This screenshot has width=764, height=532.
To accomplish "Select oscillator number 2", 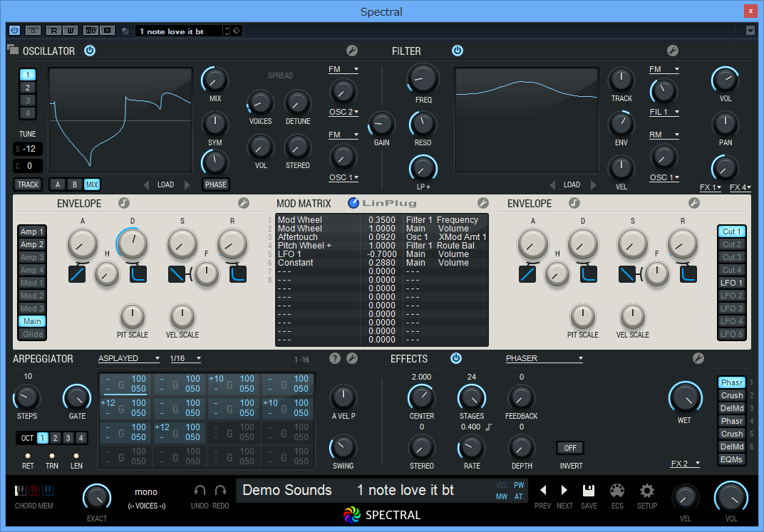I will coord(28,88).
